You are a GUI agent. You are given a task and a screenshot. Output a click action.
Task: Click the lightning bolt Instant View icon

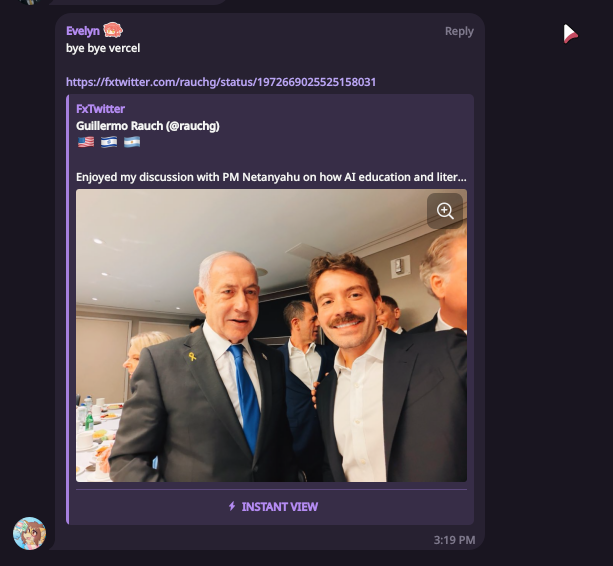pos(232,507)
